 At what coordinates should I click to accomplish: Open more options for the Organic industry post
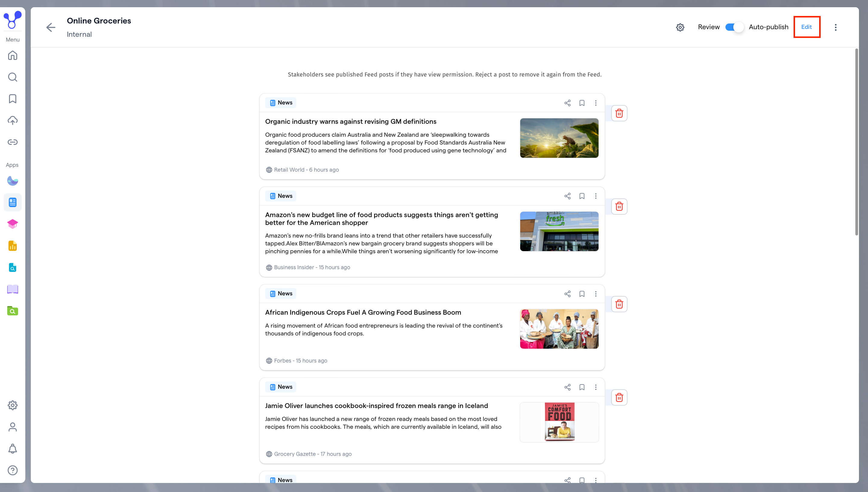click(596, 103)
